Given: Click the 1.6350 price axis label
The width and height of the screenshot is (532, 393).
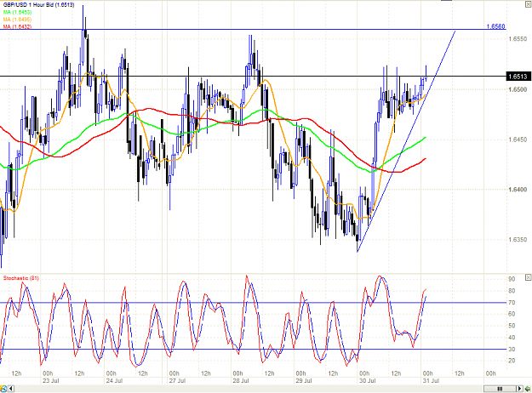Looking at the screenshot, I should (x=518, y=240).
